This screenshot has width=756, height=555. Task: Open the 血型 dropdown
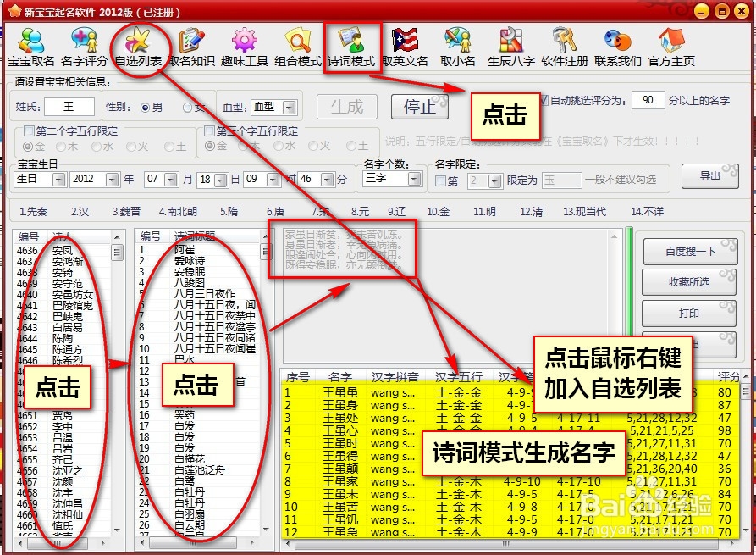pyautogui.click(x=290, y=107)
